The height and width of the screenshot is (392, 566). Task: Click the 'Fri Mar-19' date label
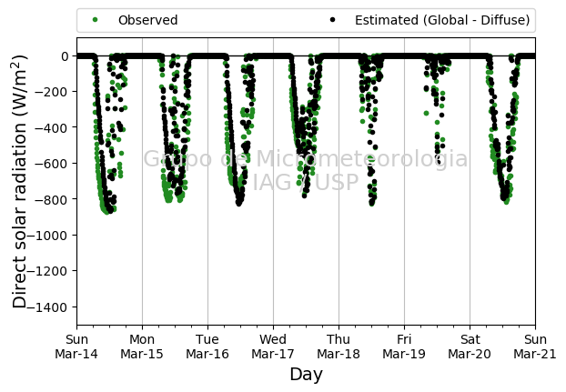(x=404, y=347)
